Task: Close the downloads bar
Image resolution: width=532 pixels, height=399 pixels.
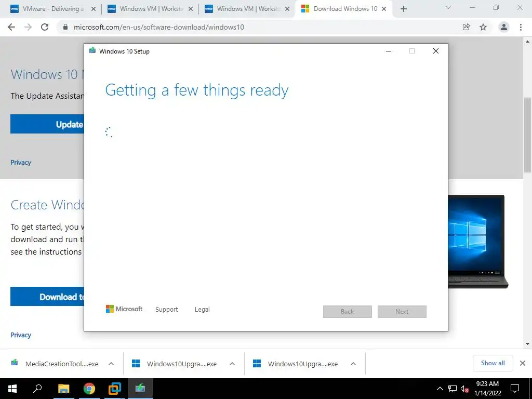Action: pos(523,363)
